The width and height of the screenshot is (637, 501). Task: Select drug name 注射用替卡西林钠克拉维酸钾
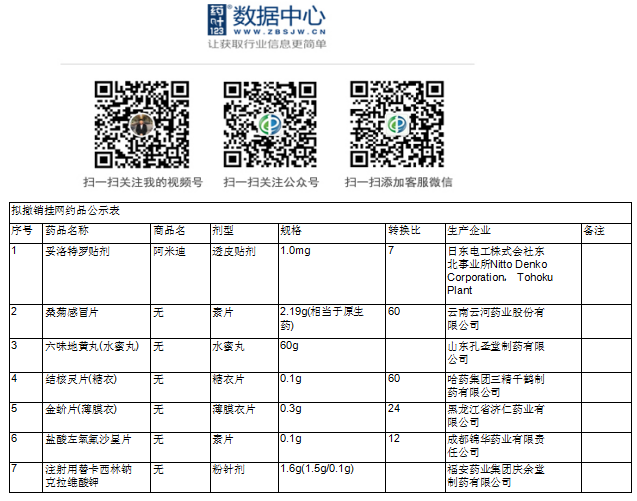pyautogui.click(x=89, y=476)
